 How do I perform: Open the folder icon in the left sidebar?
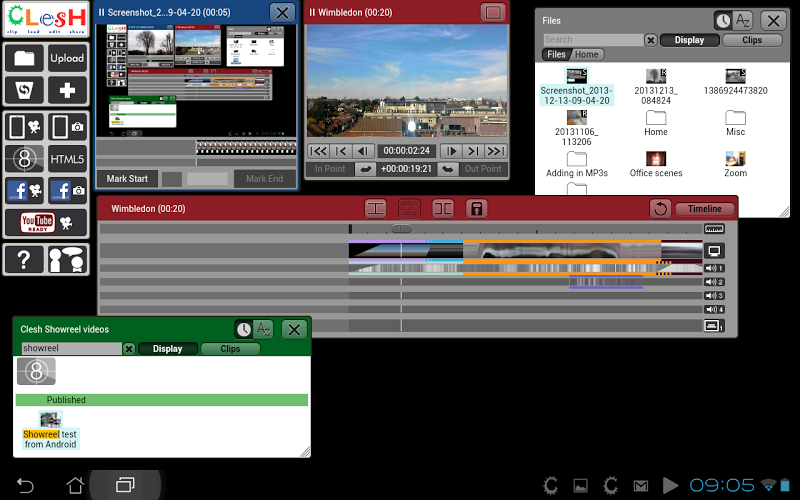pos(24,58)
